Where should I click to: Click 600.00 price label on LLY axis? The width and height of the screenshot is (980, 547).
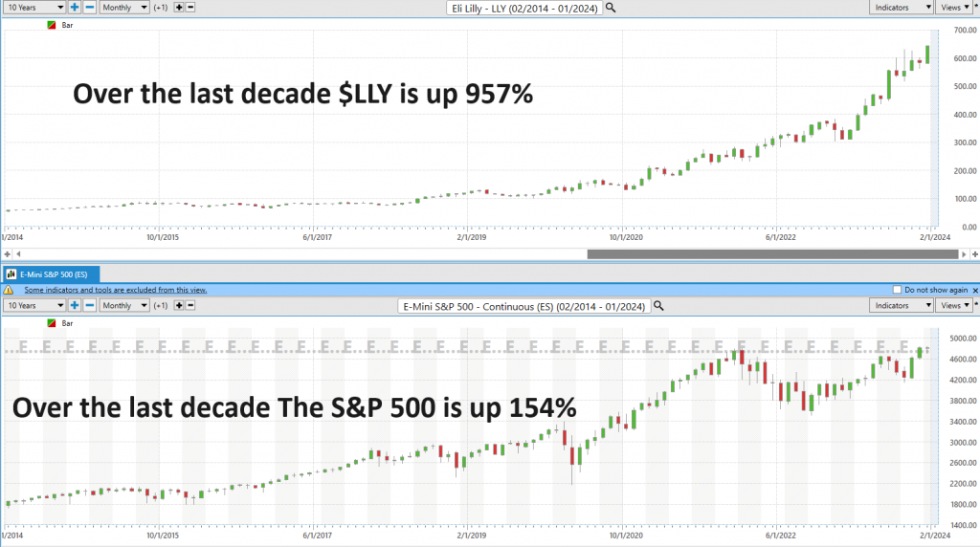click(x=965, y=58)
